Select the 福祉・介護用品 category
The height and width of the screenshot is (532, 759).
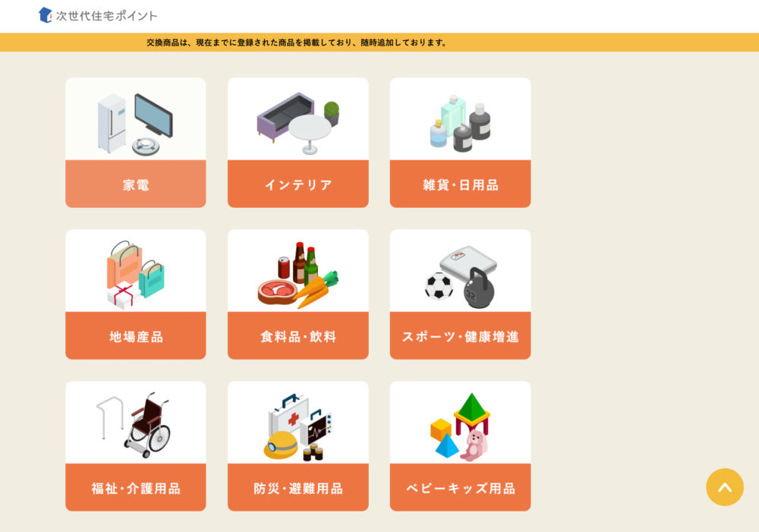point(136,487)
